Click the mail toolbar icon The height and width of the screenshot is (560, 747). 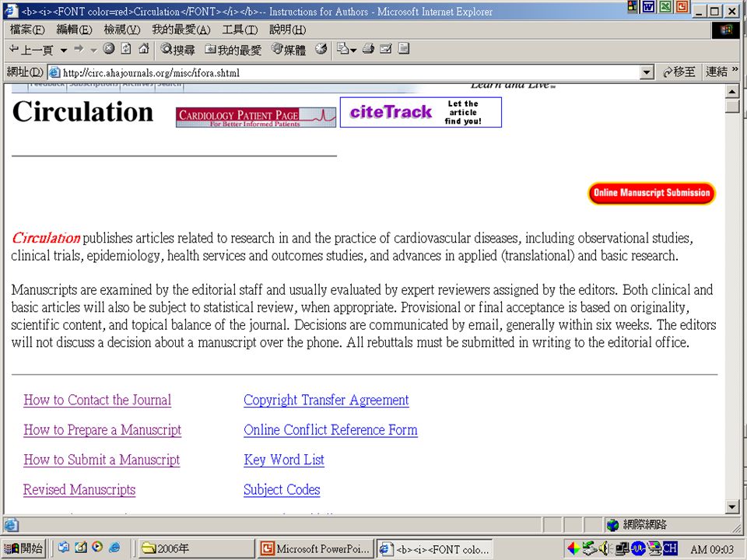(x=342, y=48)
